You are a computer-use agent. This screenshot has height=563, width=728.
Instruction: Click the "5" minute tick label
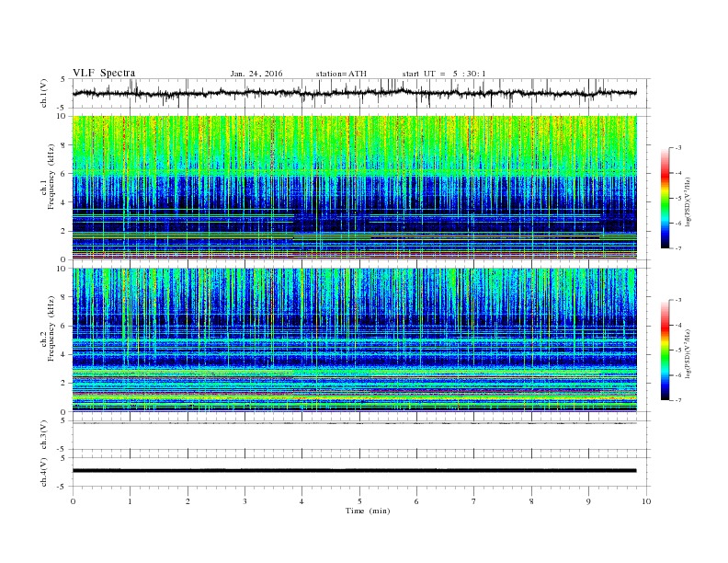coord(359,501)
